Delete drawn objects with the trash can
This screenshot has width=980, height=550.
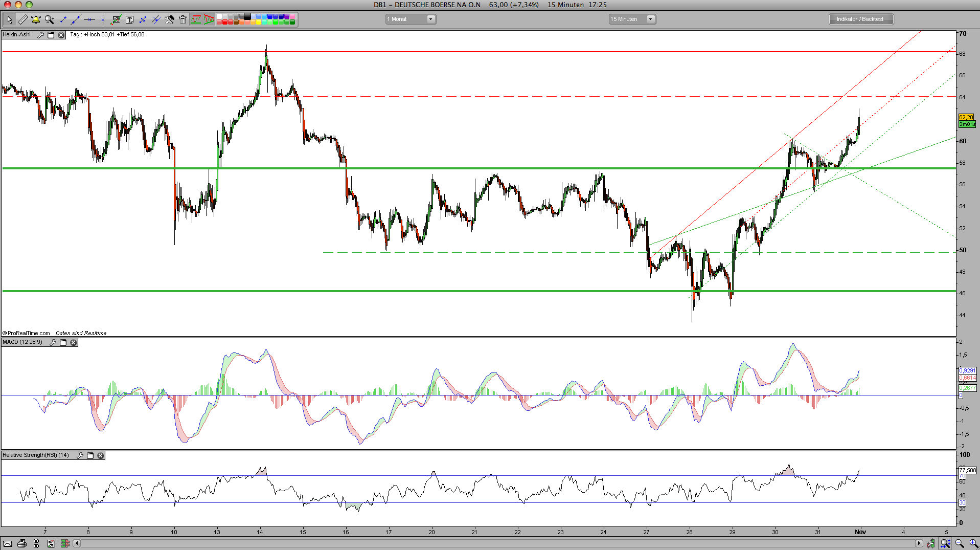coord(183,19)
